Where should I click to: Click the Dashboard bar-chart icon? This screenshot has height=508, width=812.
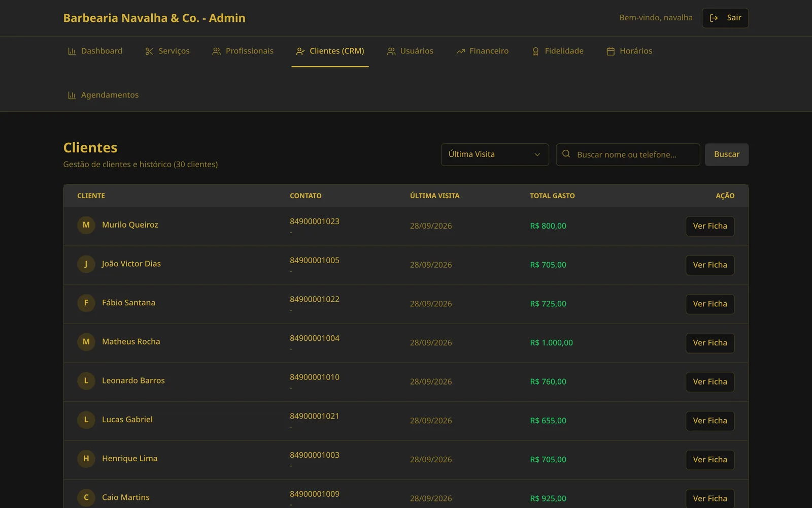(72, 51)
